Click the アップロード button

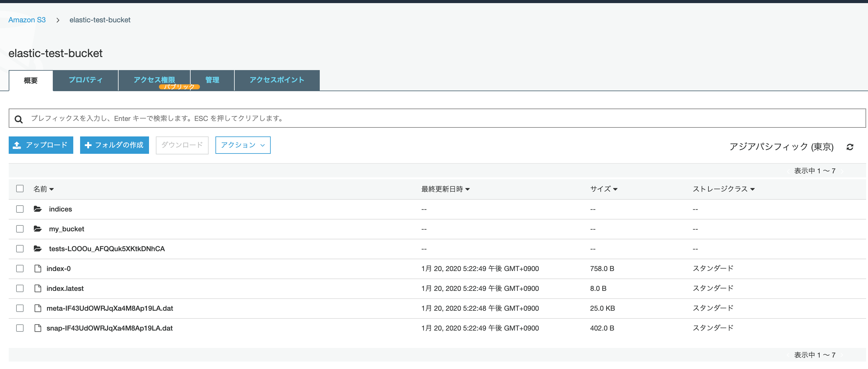point(41,145)
